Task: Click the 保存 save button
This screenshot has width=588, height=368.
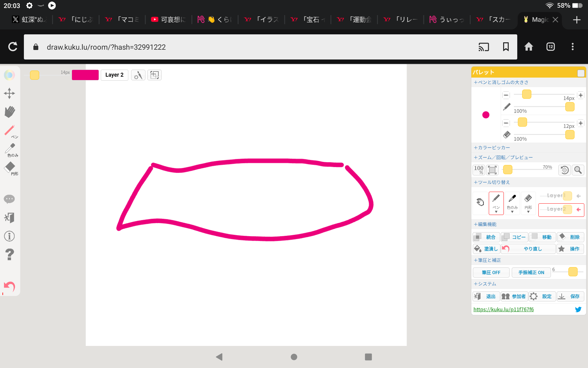Action: [x=570, y=296]
